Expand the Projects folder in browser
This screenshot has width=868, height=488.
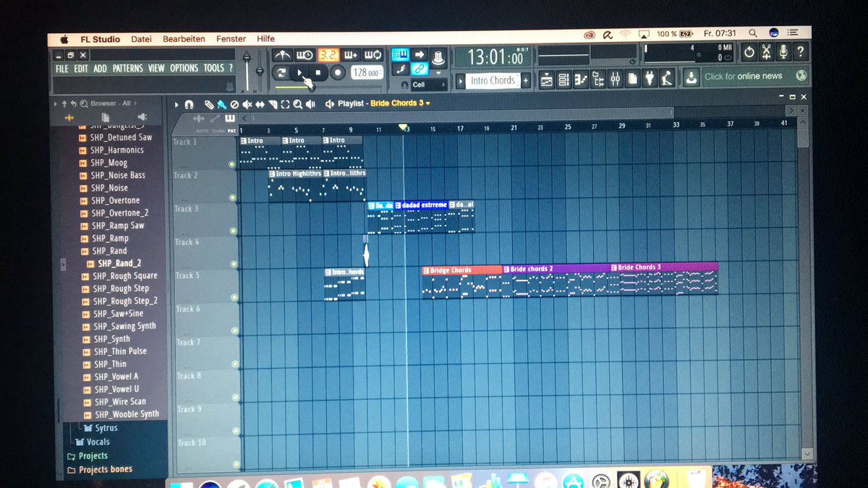pyautogui.click(x=87, y=455)
